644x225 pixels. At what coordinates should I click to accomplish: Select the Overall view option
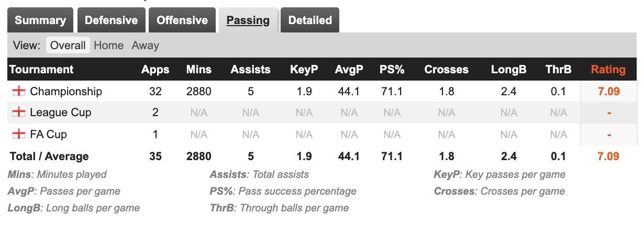[x=68, y=46]
